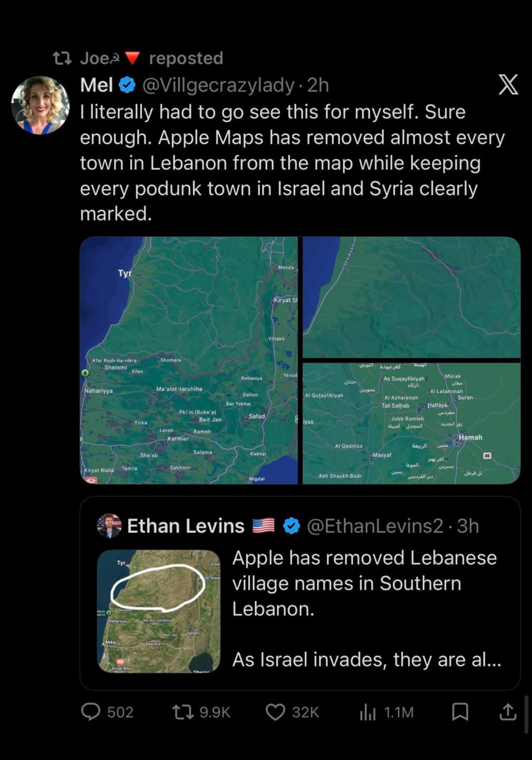Tap the share upload icon
Viewport: 532px width, 760px height.
click(x=508, y=712)
